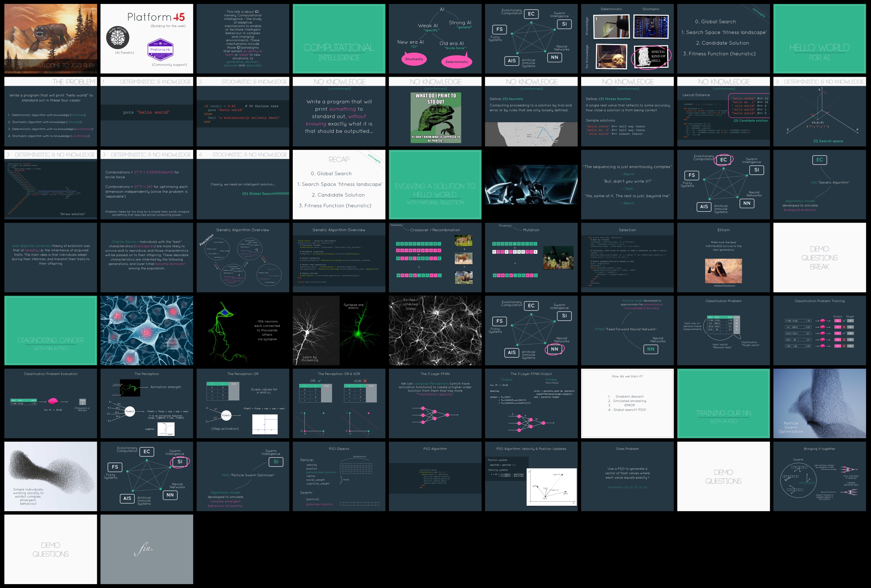The width and height of the screenshot is (871, 588).
Task: Select the EC node in the paradigm diagram
Action: 531,14
